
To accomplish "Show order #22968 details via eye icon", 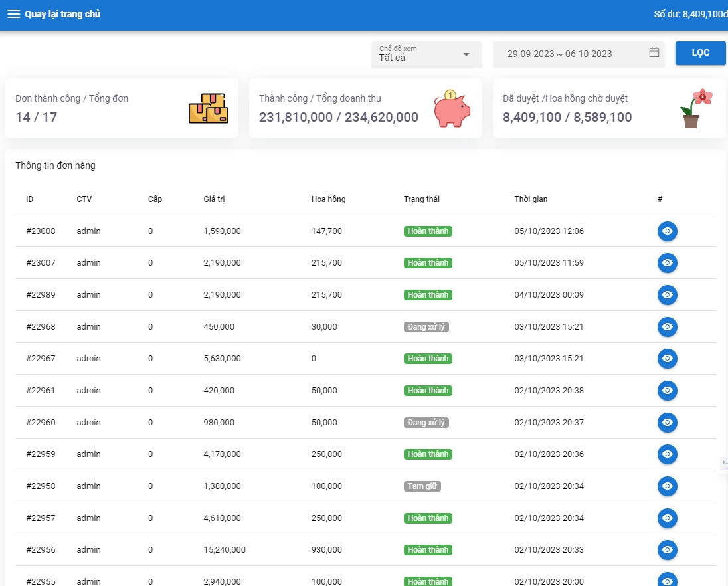I will tap(667, 327).
